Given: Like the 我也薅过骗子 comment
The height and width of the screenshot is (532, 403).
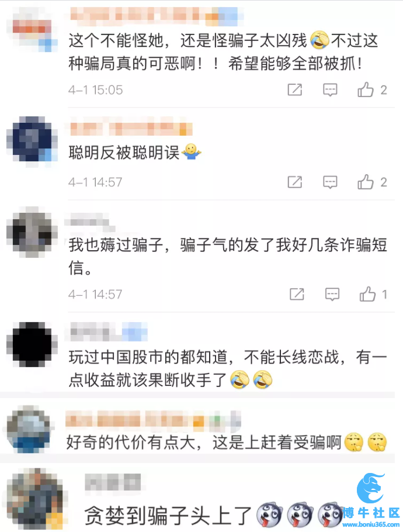Looking at the screenshot, I should 367,294.
